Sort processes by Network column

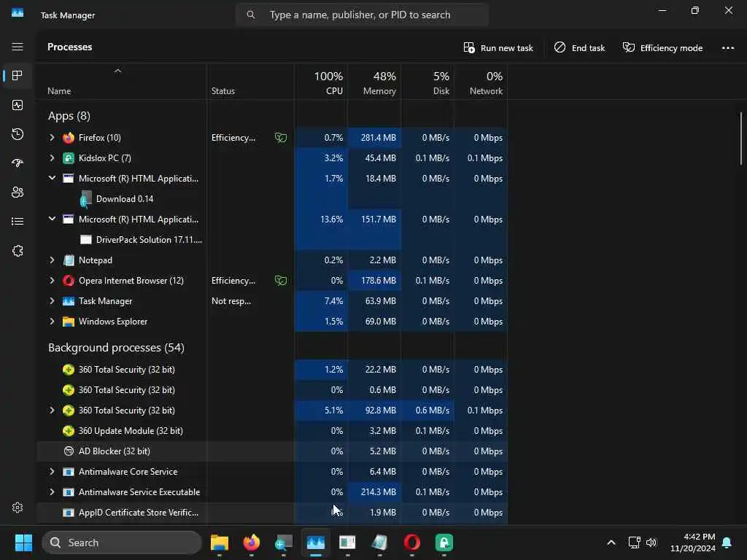tap(481, 82)
